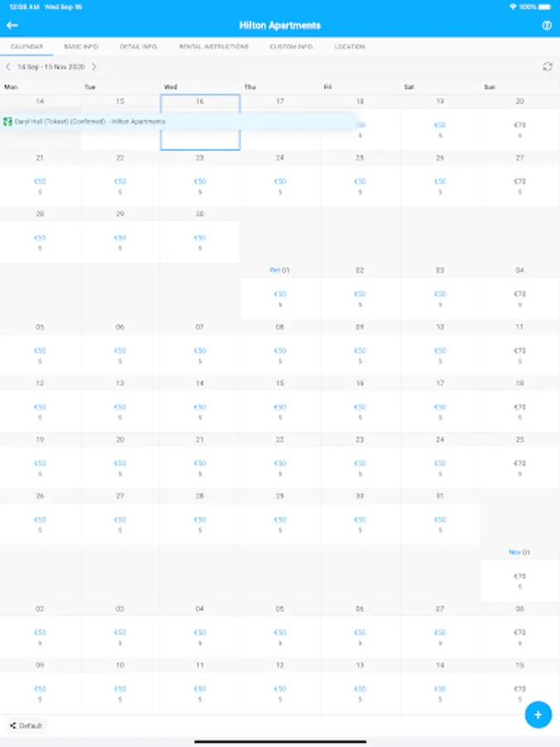This screenshot has height=747, width=560.
Task: Switch to Detail Info tab
Action: (138, 46)
